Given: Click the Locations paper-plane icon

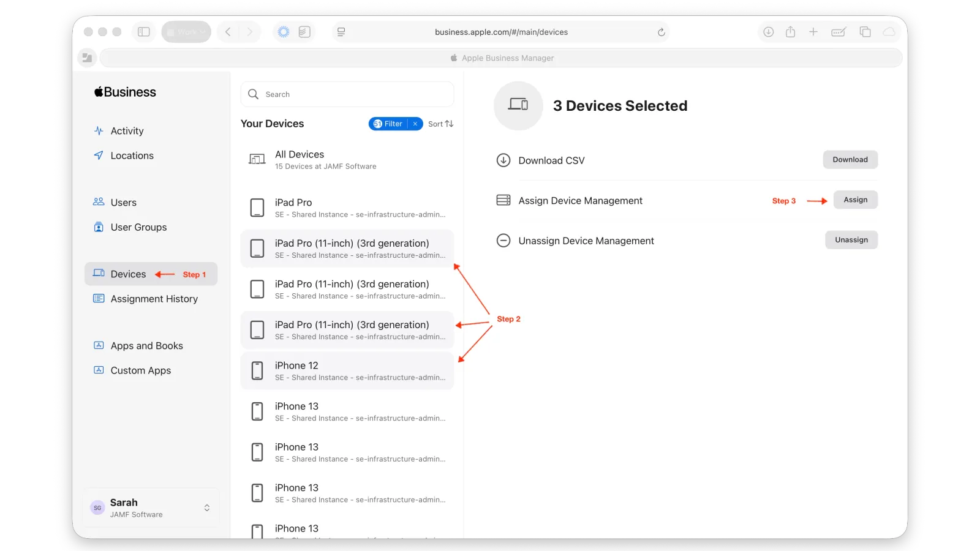Looking at the screenshot, I should (x=99, y=156).
